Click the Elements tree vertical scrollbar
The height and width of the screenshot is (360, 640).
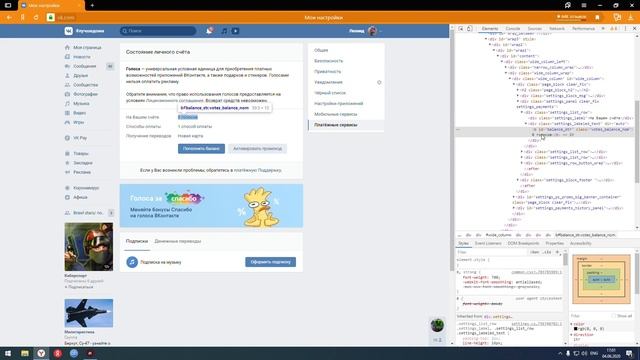tap(637, 141)
